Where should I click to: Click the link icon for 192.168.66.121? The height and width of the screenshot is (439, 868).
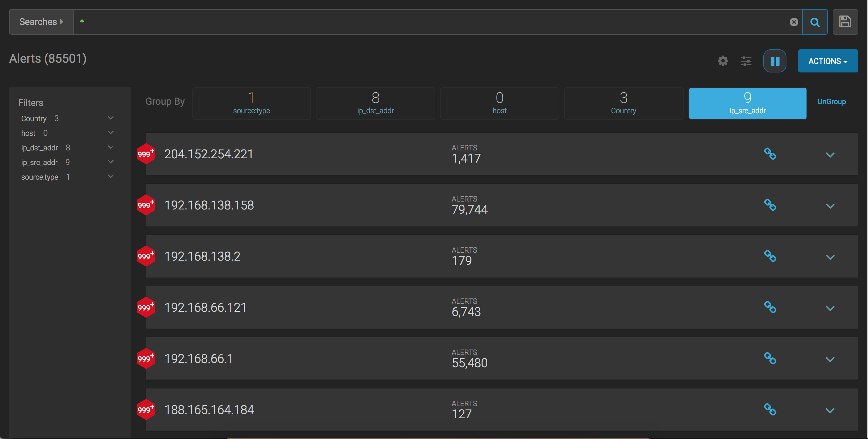coord(770,307)
